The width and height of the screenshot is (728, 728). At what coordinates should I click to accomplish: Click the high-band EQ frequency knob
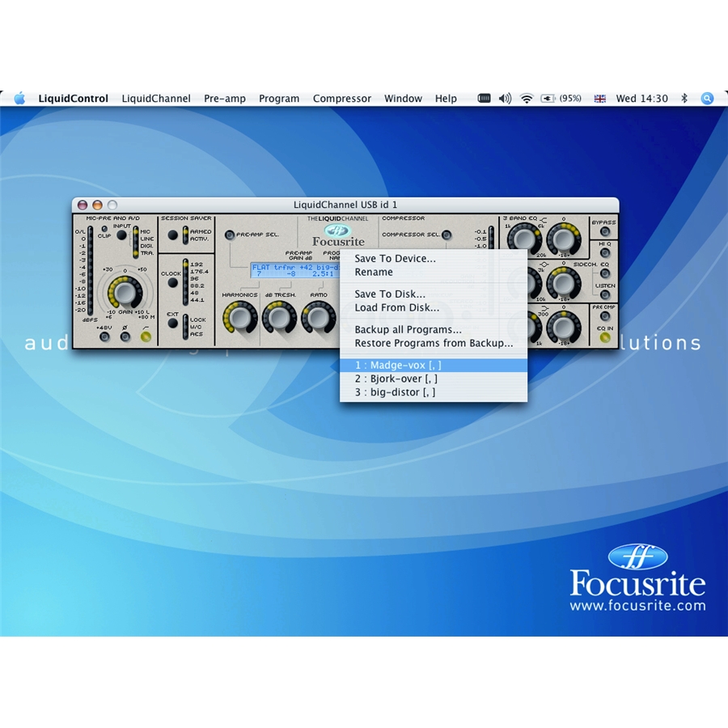tap(523, 239)
